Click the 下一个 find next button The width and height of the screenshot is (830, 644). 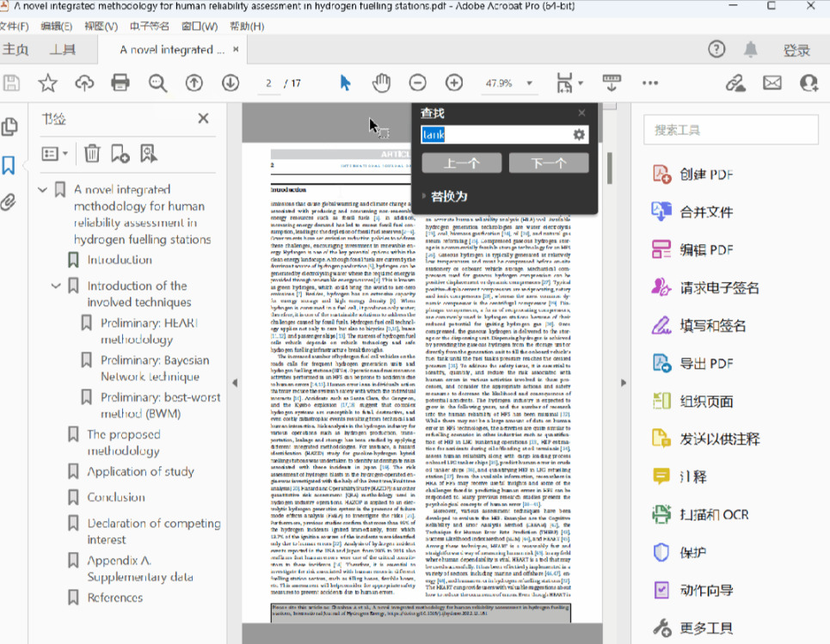click(548, 163)
